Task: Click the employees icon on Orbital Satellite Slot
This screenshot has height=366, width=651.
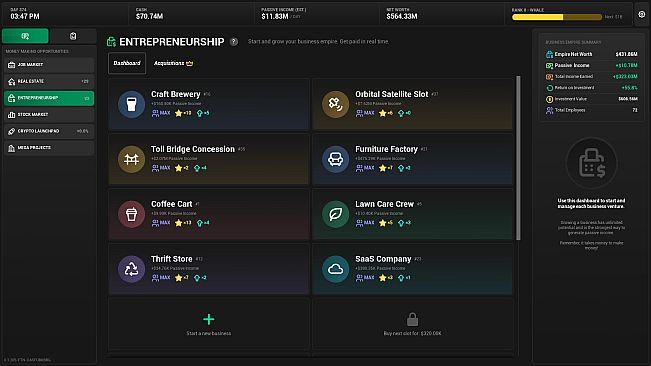Action: [x=360, y=113]
